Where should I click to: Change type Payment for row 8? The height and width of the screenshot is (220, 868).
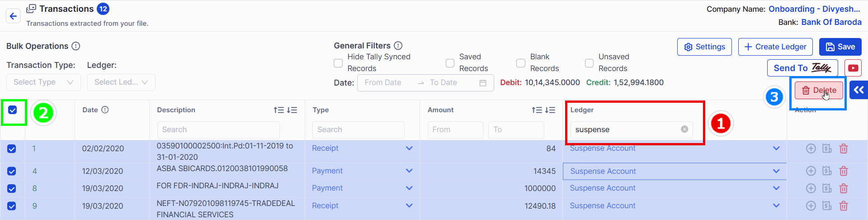tap(362, 188)
